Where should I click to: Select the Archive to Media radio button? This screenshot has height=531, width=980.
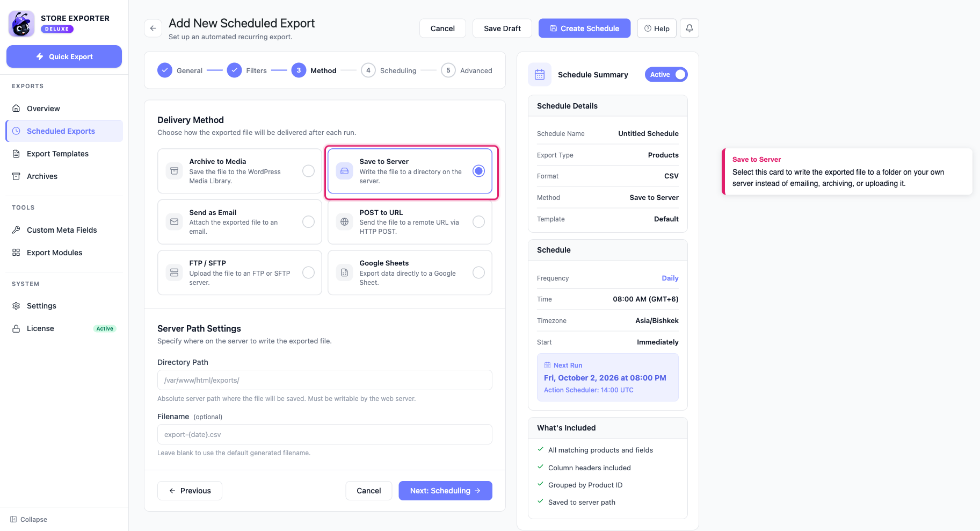(x=308, y=171)
